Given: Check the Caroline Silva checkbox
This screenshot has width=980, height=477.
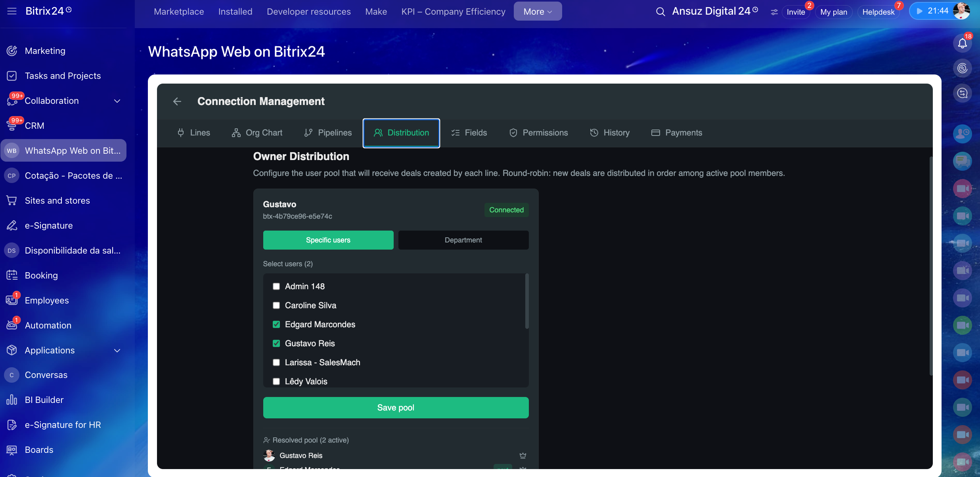Looking at the screenshot, I should [276, 305].
